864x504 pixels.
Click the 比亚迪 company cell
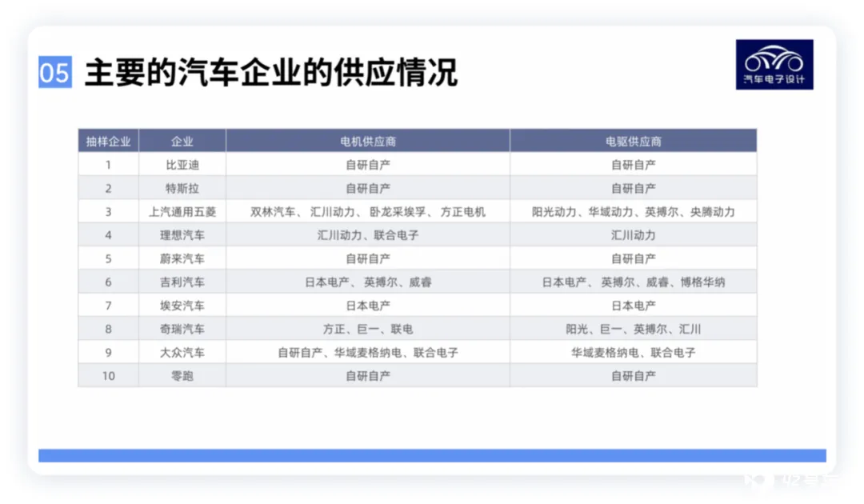click(x=182, y=165)
